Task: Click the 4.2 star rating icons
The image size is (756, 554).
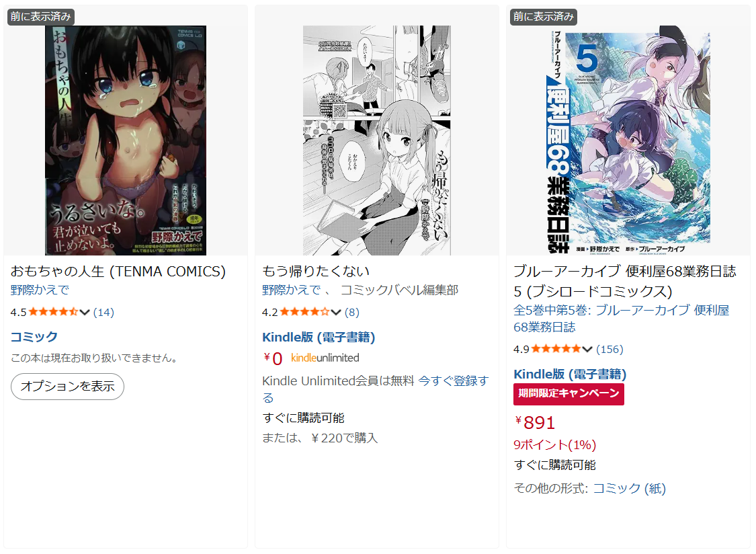Action: click(304, 312)
